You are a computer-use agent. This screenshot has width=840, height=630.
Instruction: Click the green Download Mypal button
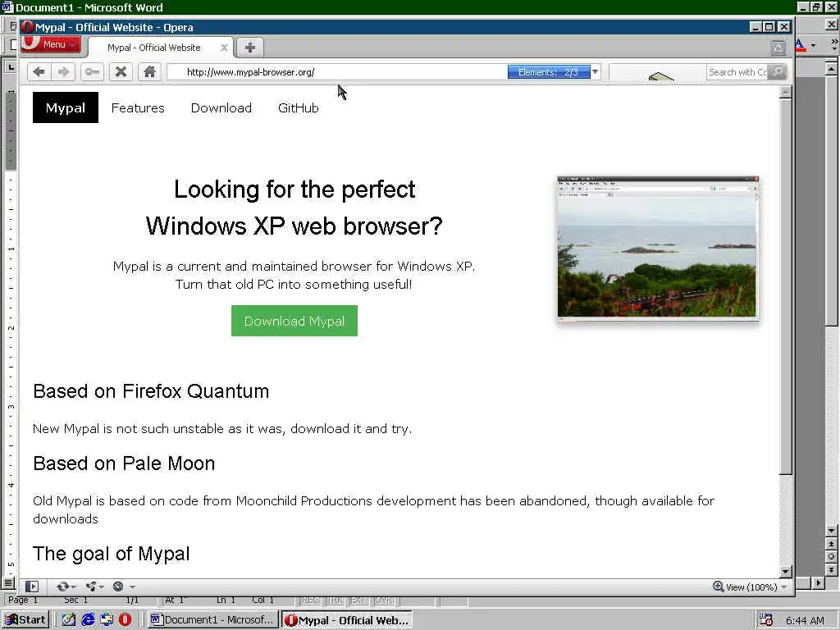tap(294, 321)
